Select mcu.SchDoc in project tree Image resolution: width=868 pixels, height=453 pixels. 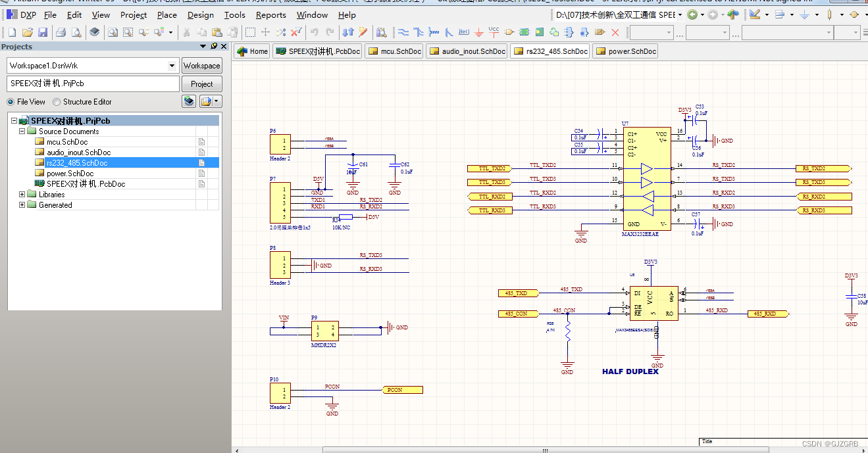(x=67, y=142)
